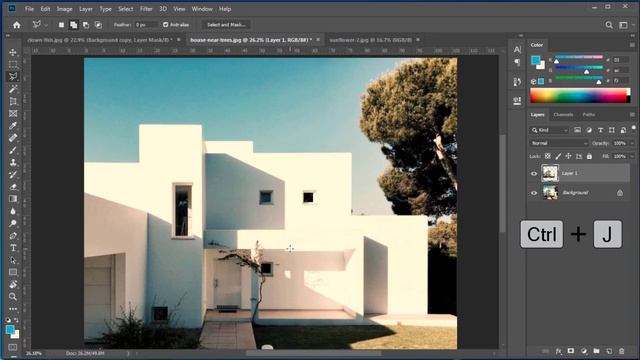
Task: Open the File menu
Action: pos(29,9)
